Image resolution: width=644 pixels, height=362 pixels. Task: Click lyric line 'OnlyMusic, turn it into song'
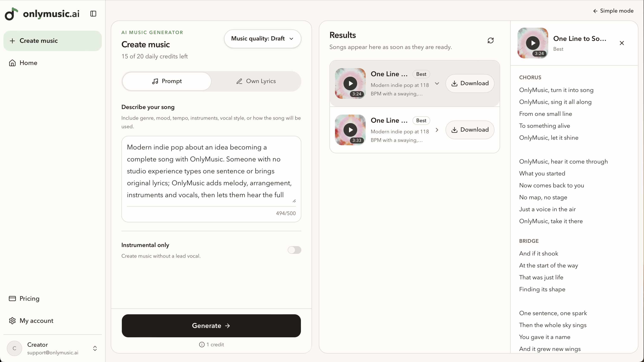pyautogui.click(x=556, y=90)
